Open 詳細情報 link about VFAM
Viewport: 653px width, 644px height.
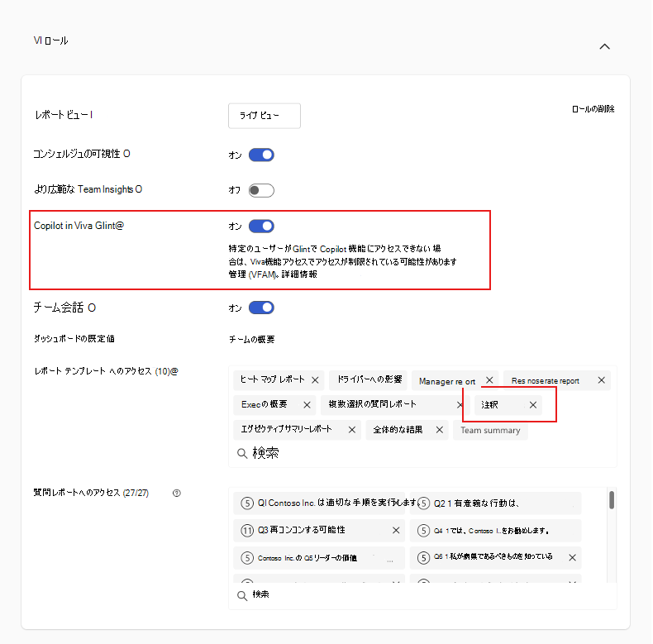click(299, 274)
